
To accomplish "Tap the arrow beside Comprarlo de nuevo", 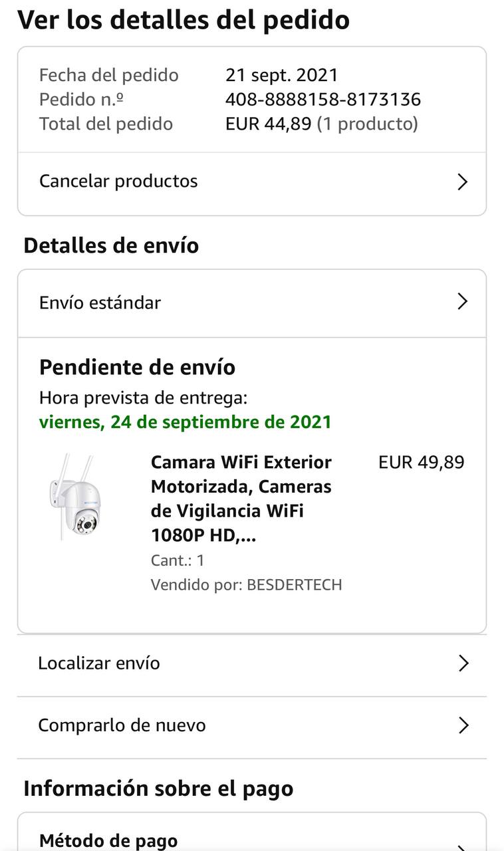I will [x=463, y=725].
